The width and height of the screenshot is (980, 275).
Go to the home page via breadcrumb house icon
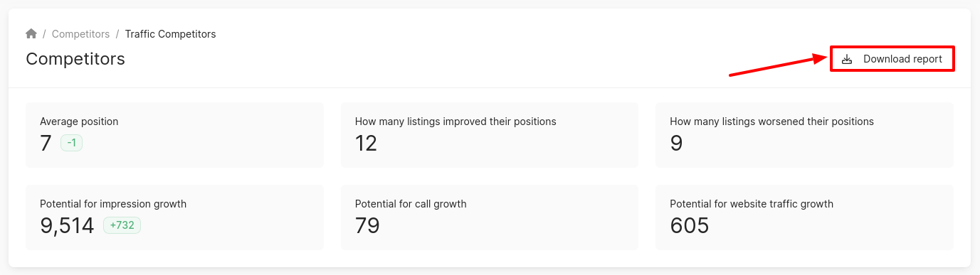[31, 34]
